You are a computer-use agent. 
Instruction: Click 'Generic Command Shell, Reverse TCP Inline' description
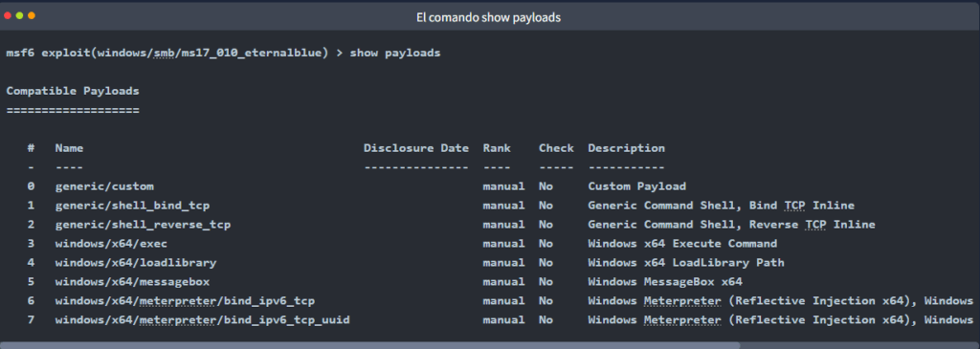[x=732, y=225]
